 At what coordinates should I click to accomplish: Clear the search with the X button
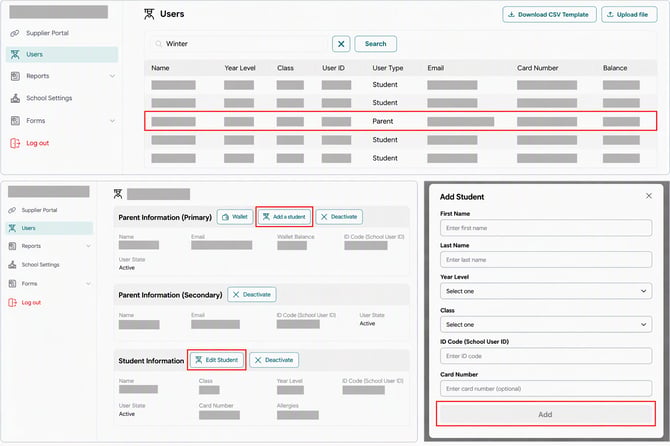click(341, 44)
